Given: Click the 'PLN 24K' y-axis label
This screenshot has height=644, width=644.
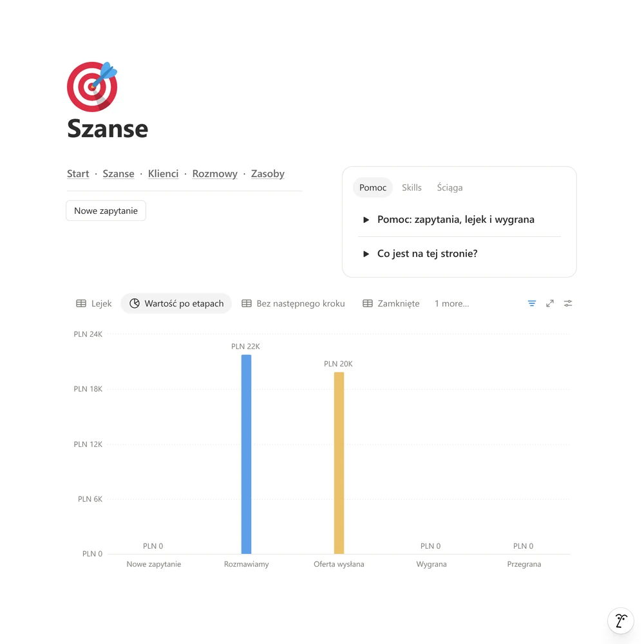Looking at the screenshot, I should click(x=88, y=334).
